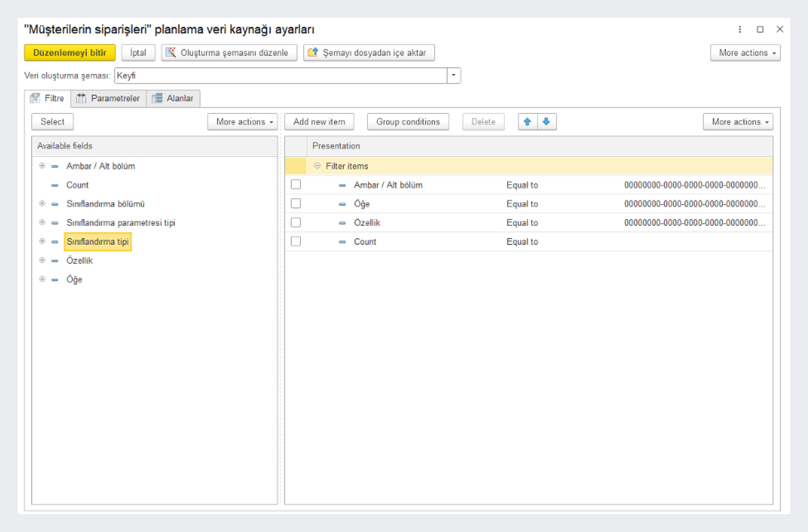The height and width of the screenshot is (532, 808).
Task: Open More actions menu in top right corner
Action: [745, 53]
